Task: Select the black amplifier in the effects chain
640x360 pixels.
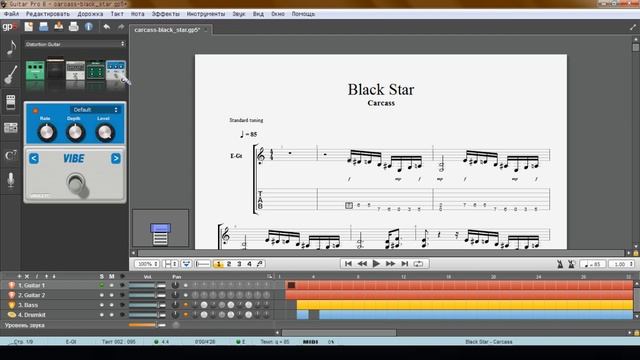Action: pyautogui.click(x=56, y=69)
